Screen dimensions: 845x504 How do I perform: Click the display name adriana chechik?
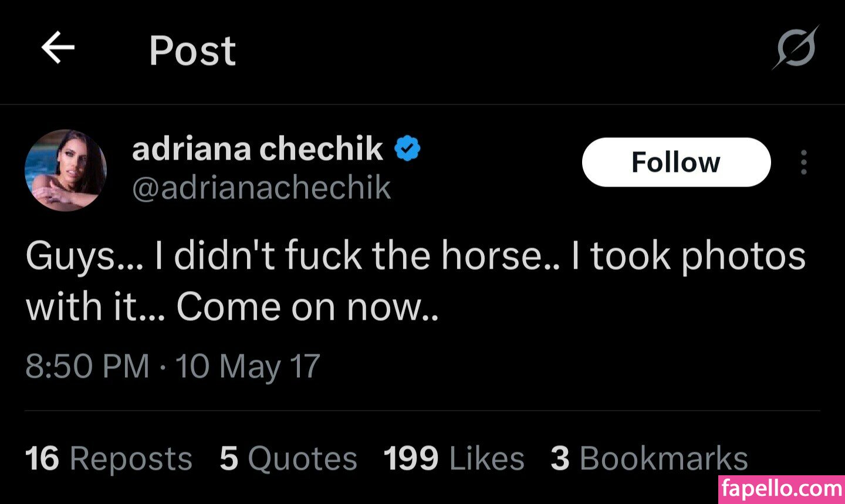258,148
